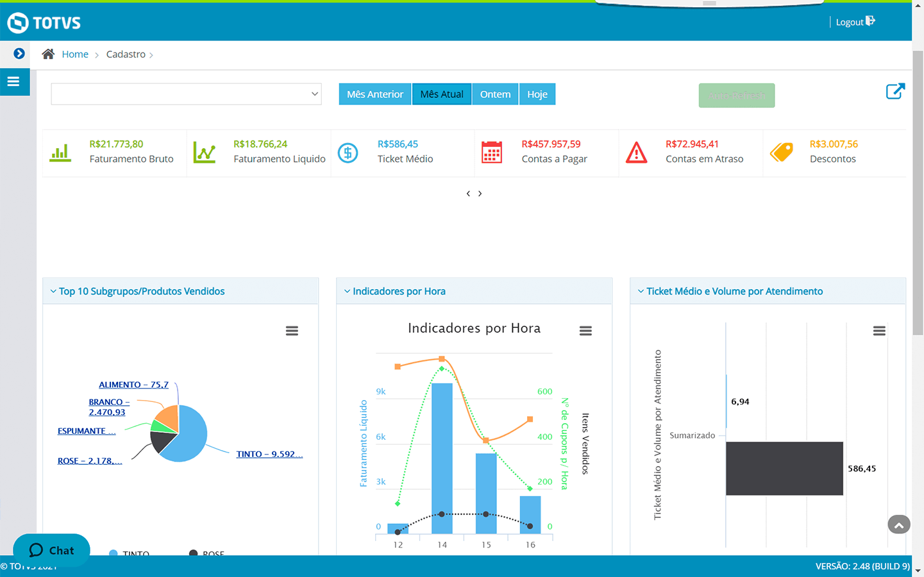Open chart menu for Ticket Médio chart
The image size is (924, 577).
tap(879, 331)
